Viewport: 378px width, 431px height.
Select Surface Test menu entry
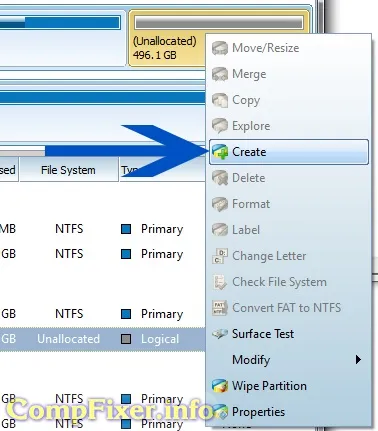289,334
